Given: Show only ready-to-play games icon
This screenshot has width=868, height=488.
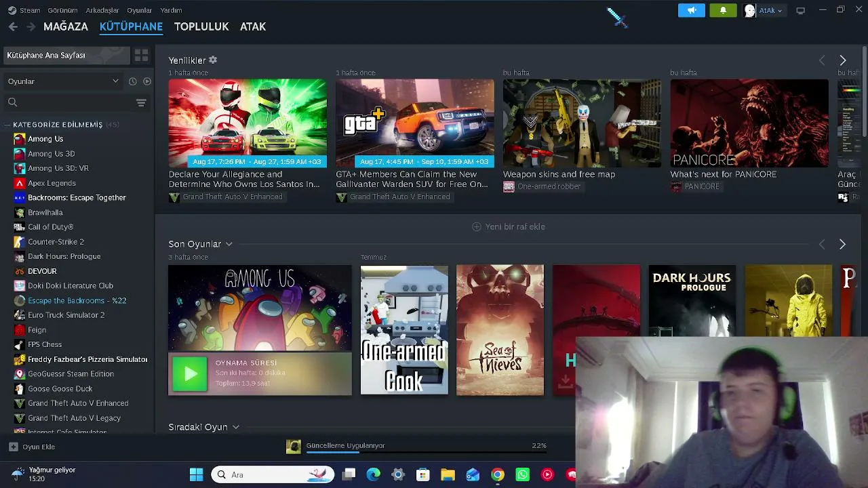Looking at the screenshot, I should click(x=146, y=81).
